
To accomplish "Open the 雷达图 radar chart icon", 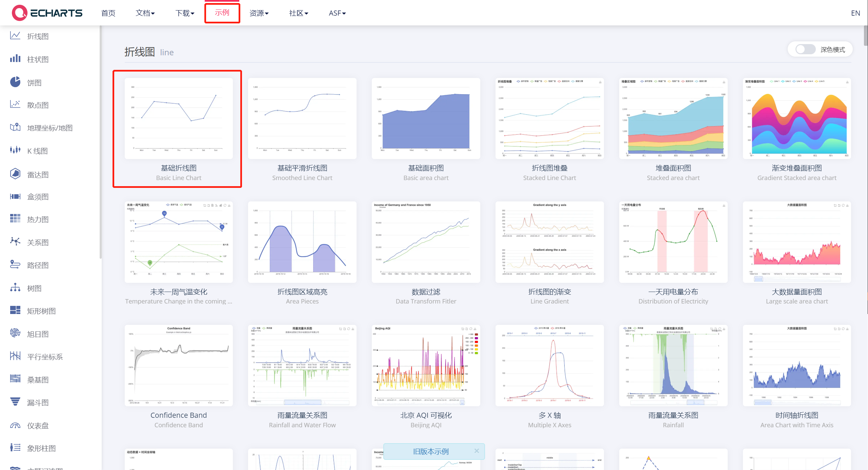I will coord(15,174).
